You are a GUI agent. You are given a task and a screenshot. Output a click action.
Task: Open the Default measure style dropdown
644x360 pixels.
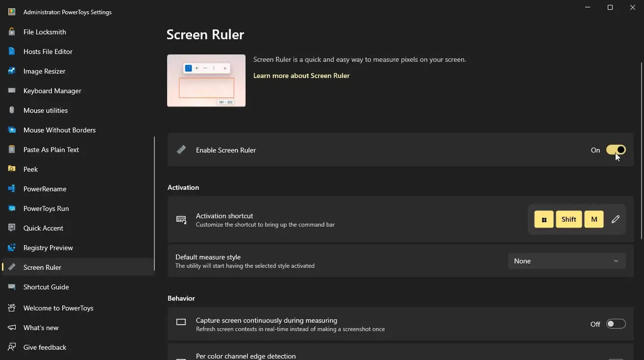pyautogui.click(x=567, y=261)
